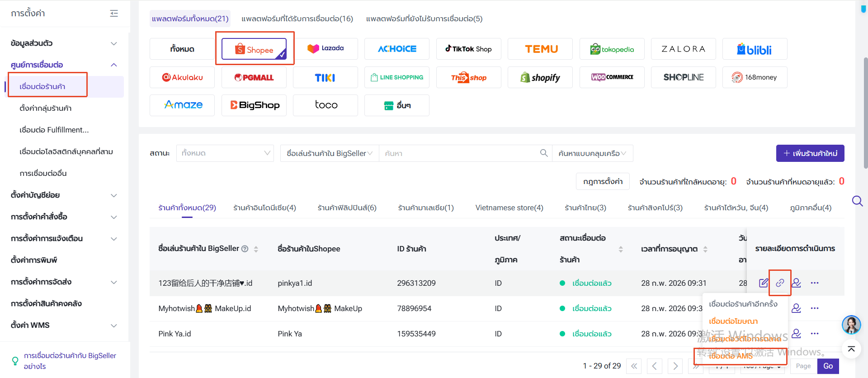Select the 168money platform filter
Viewport: 868px width, 378px height.
coord(755,77)
